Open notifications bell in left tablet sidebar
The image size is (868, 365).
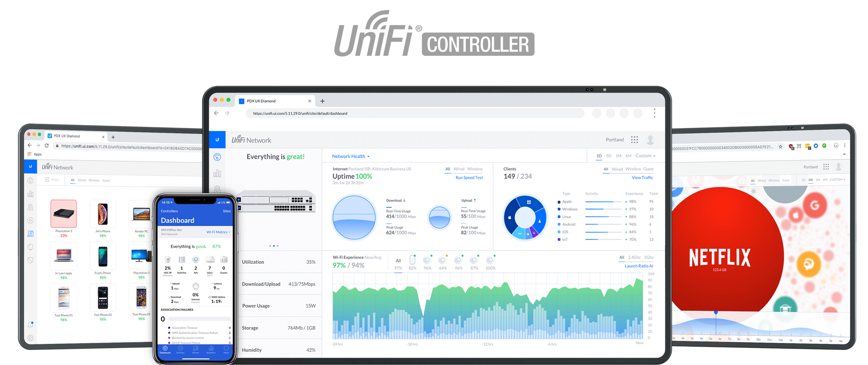click(x=31, y=324)
